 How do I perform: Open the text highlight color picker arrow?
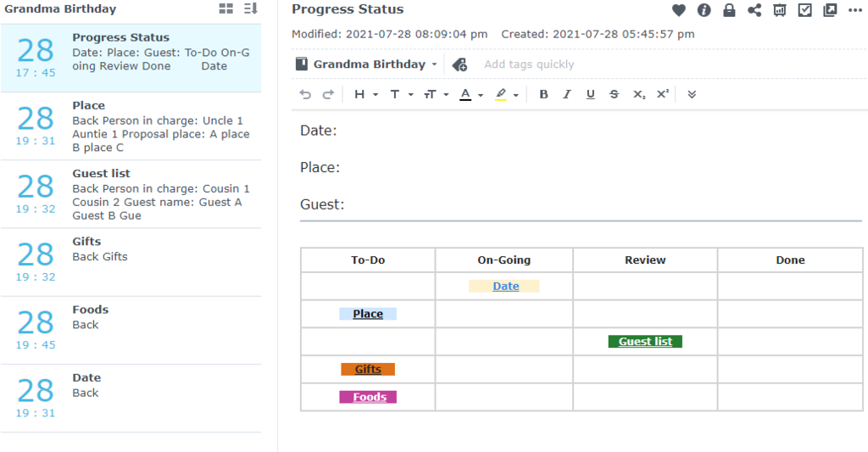(515, 95)
